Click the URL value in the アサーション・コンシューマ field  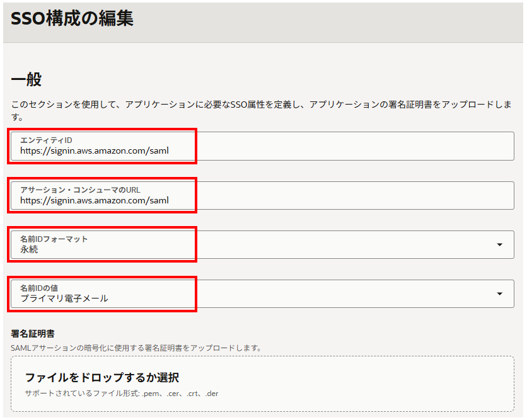pos(95,201)
